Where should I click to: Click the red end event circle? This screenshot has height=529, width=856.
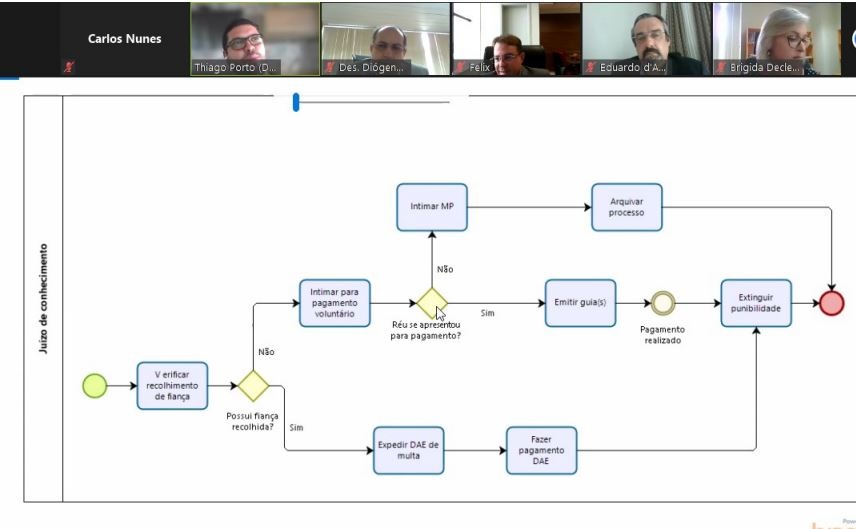pyautogui.click(x=831, y=303)
